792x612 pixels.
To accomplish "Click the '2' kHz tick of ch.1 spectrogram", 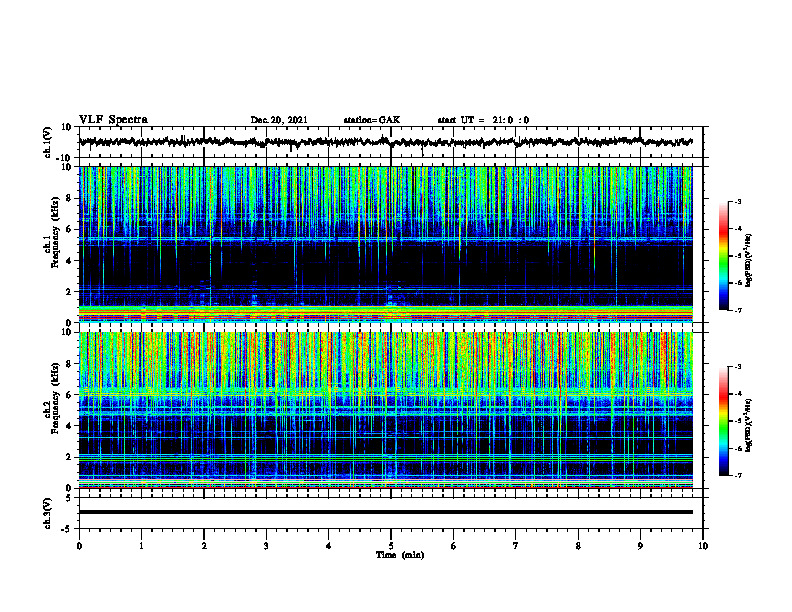I will click(70, 292).
